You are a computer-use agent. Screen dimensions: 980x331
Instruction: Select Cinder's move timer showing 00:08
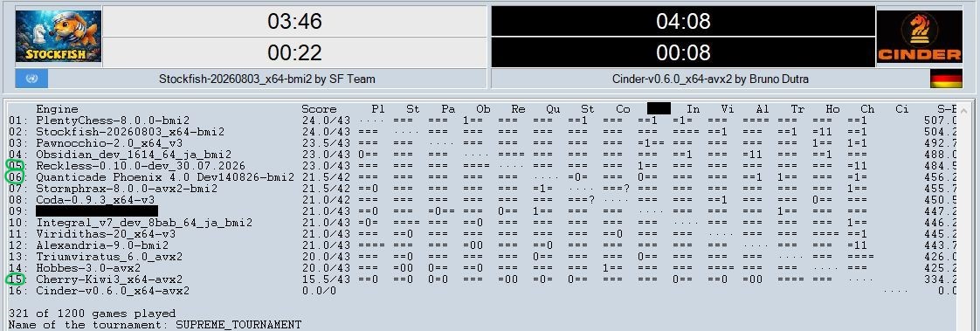click(683, 52)
